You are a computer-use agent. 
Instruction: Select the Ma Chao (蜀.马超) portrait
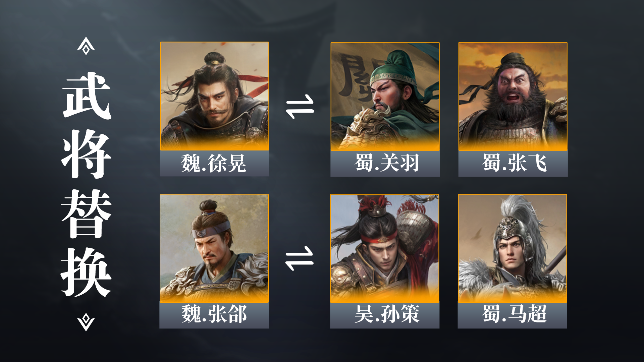tap(513, 248)
